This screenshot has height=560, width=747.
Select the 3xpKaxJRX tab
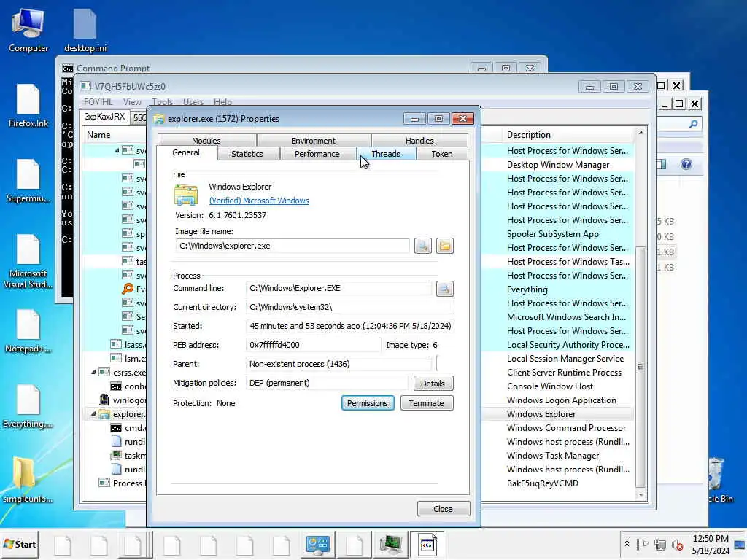coord(105,117)
